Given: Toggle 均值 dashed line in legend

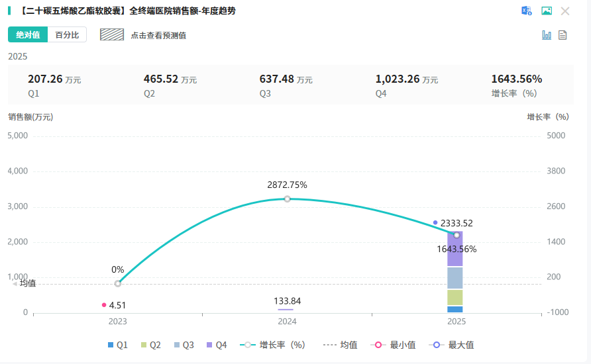Looking at the screenshot, I should pos(341,345).
